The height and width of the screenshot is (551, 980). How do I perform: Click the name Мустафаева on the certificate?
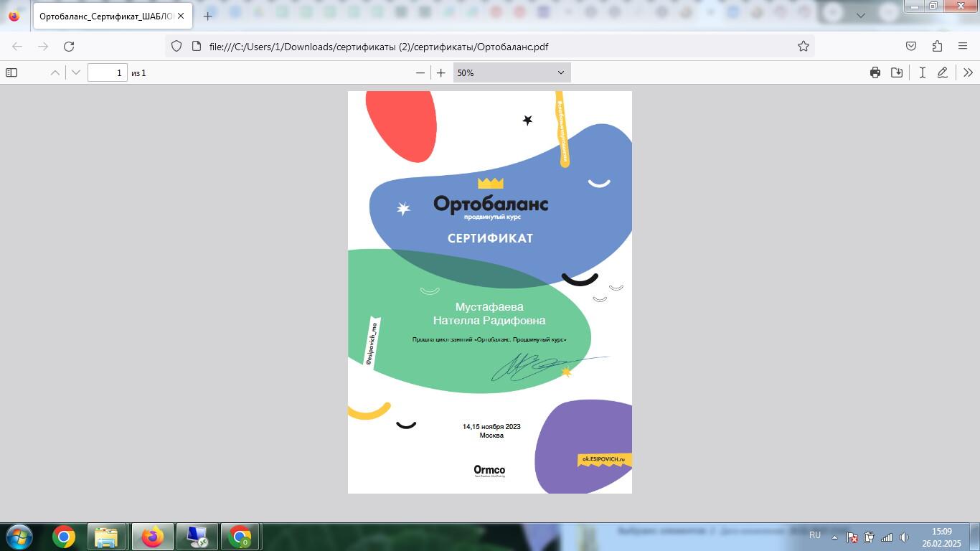tap(489, 307)
